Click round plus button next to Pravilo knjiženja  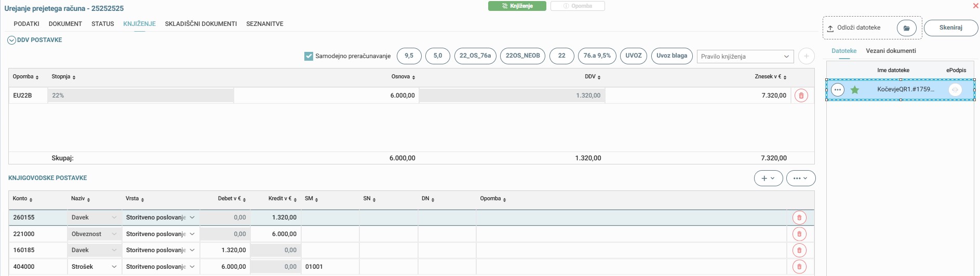[806, 56]
